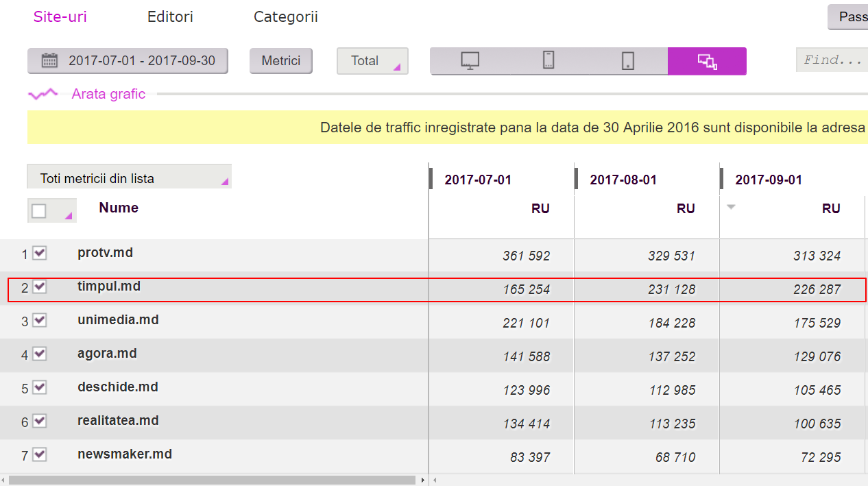Click the left horizontal scrollbar thumb
Screen dimensions: 868x488
click(x=212, y=480)
